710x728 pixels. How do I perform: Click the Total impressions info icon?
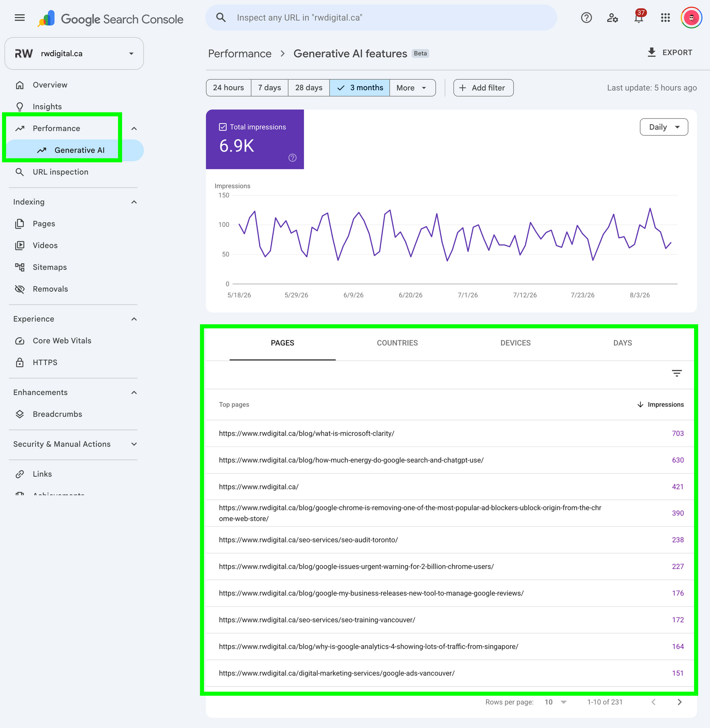[293, 158]
